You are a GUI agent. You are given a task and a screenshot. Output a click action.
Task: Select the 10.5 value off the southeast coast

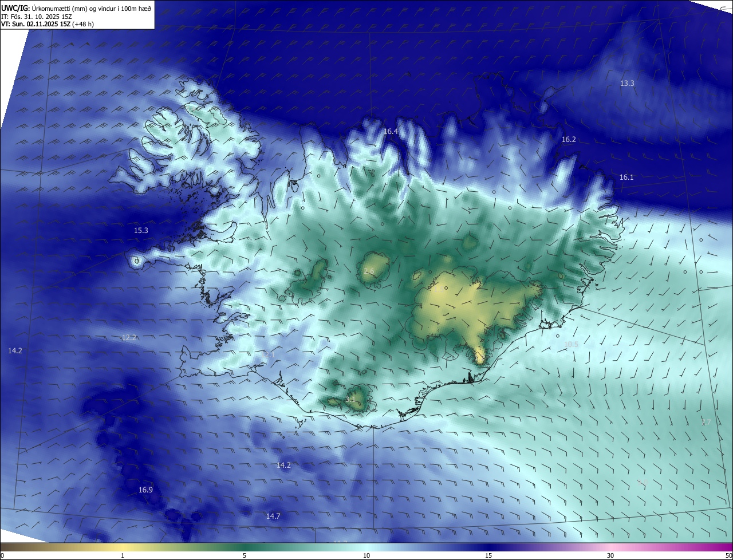572,345
